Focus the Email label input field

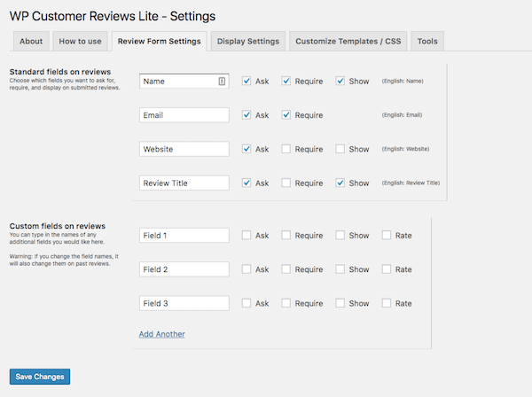pyautogui.click(x=184, y=115)
